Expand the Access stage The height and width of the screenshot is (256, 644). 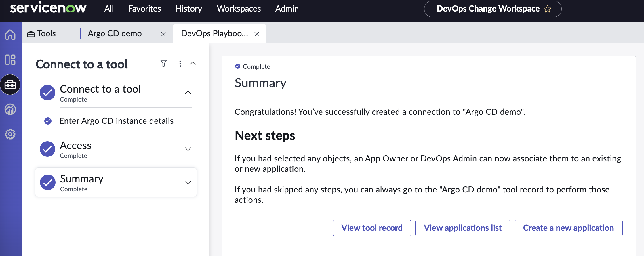tap(188, 149)
